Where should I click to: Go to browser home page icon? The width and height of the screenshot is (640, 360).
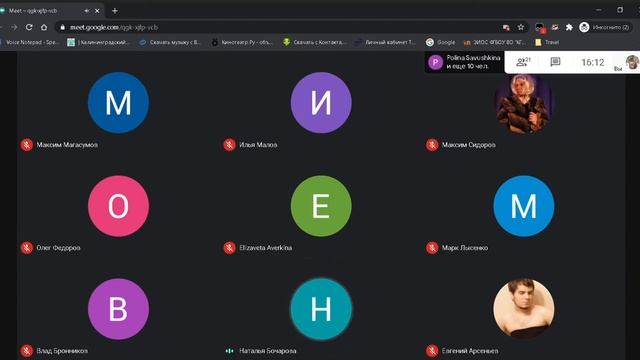[44, 27]
